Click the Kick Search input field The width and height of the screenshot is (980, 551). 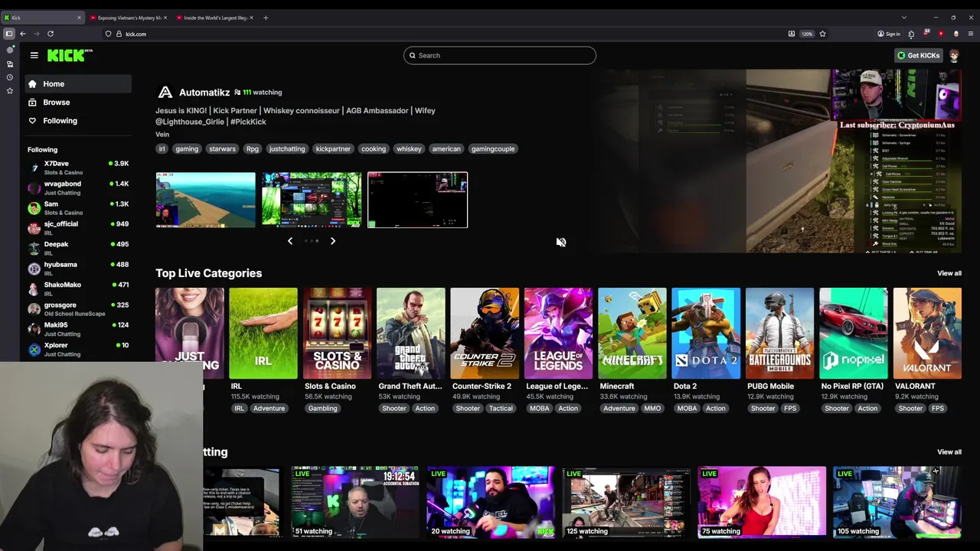click(499, 55)
